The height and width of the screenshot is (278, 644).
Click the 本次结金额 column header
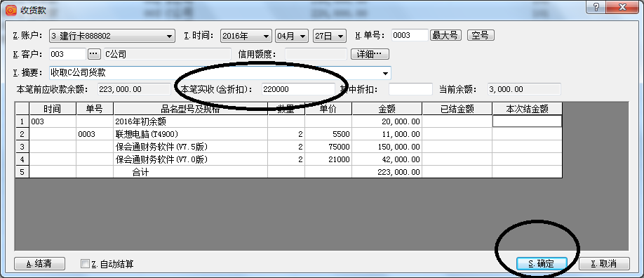[527, 109]
